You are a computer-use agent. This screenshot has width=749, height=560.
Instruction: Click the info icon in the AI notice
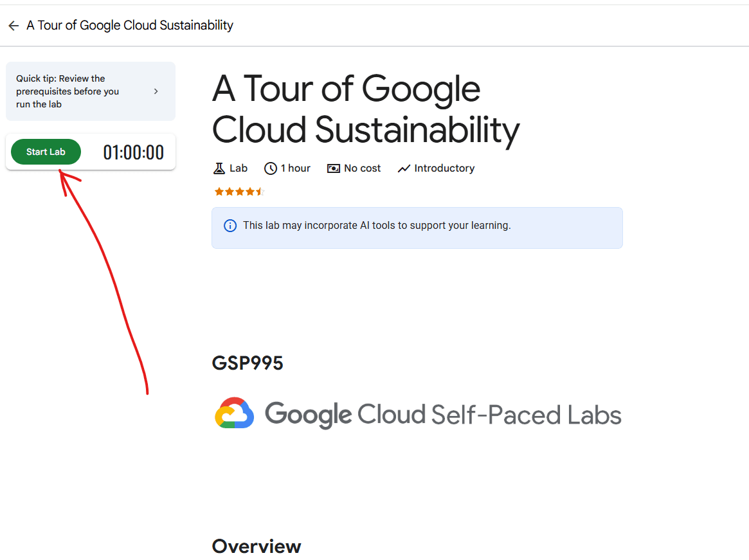[230, 226]
